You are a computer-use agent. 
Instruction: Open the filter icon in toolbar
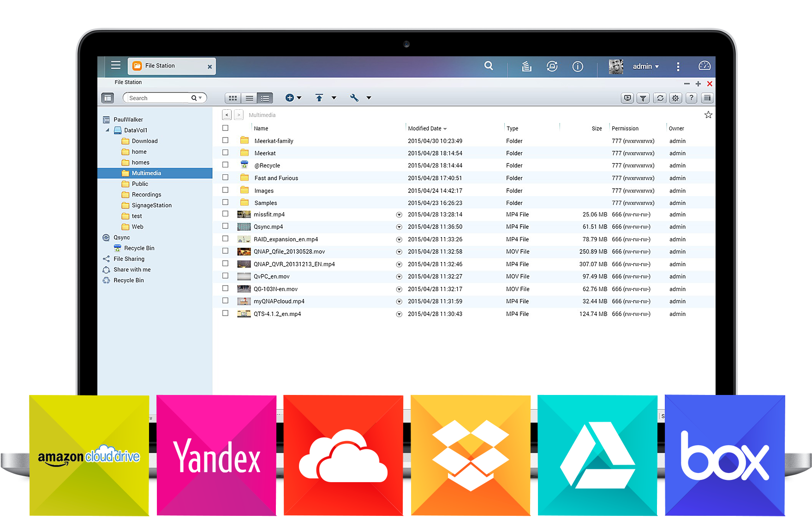coord(643,98)
